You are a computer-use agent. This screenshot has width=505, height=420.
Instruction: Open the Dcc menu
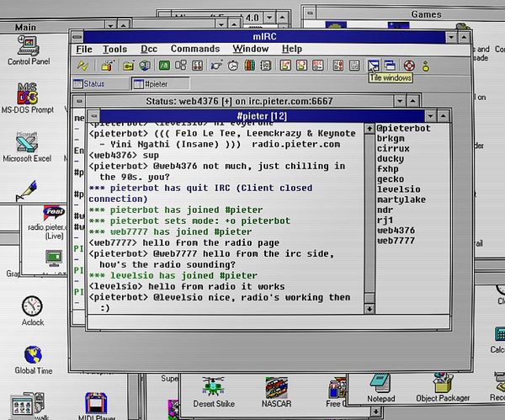pyautogui.click(x=149, y=49)
